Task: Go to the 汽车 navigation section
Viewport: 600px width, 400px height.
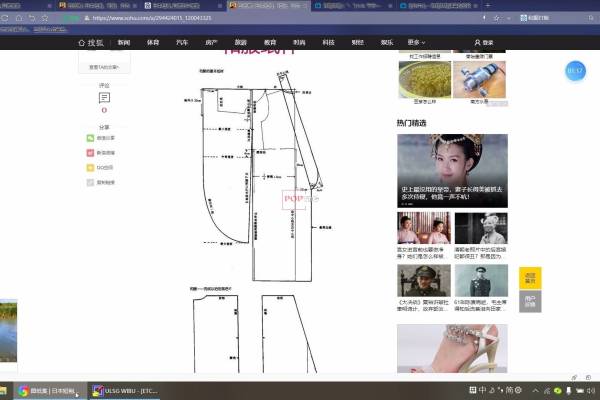Action: pos(181,43)
